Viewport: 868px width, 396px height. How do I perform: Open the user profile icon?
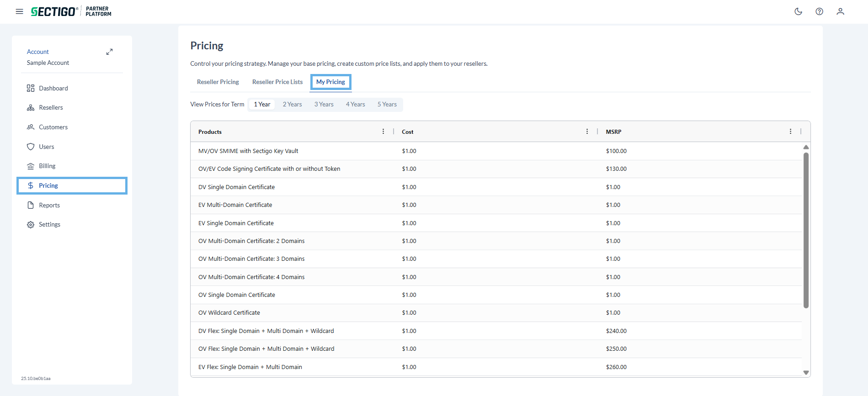[841, 11]
